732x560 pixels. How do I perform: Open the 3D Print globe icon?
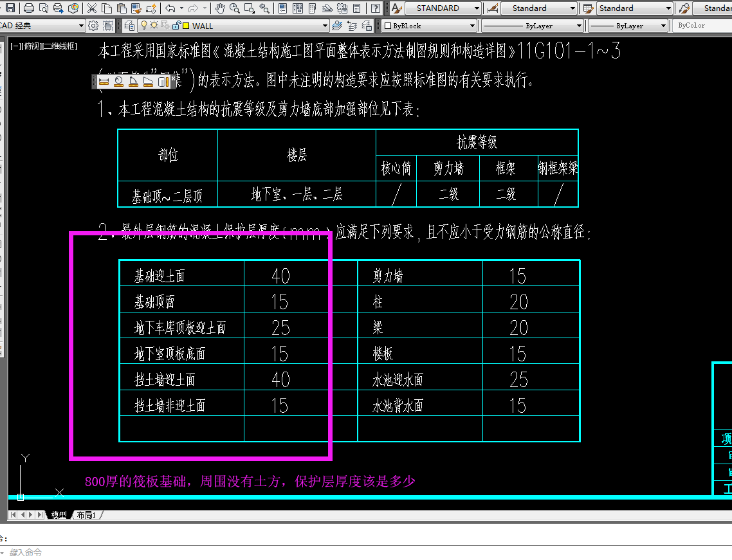click(73, 8)
